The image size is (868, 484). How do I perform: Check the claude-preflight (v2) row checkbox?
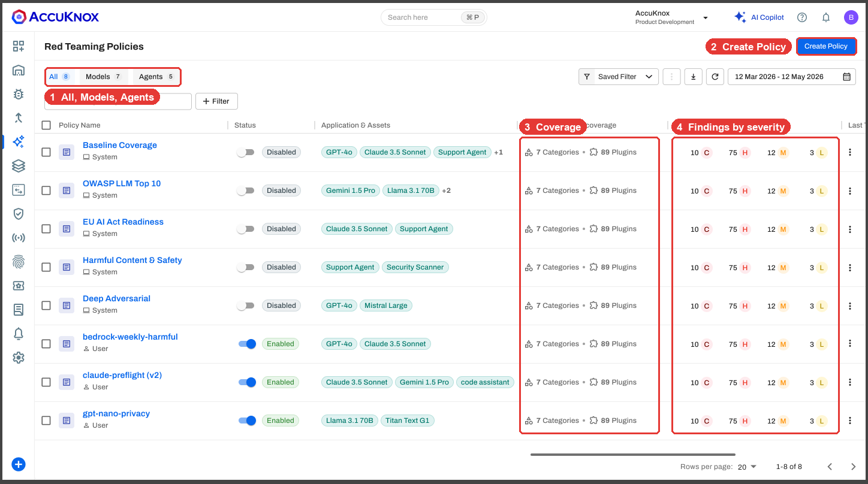pos(46,382)
